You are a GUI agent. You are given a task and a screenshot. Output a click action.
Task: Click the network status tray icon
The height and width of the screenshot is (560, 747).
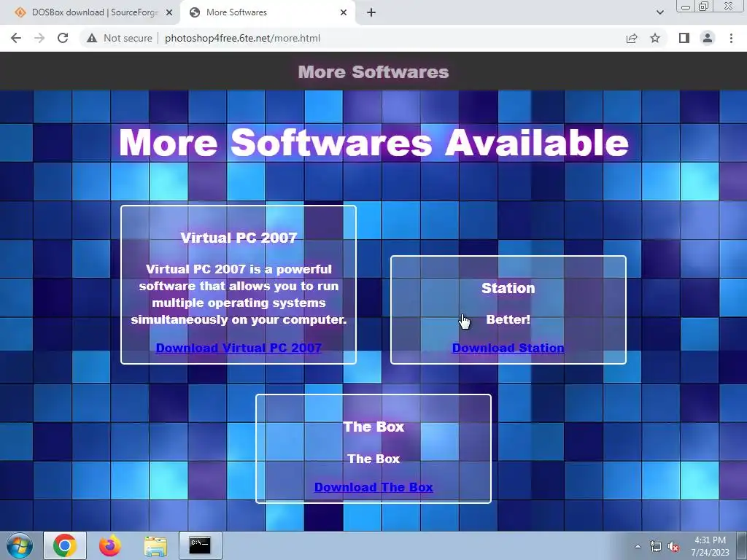point(656,547)
